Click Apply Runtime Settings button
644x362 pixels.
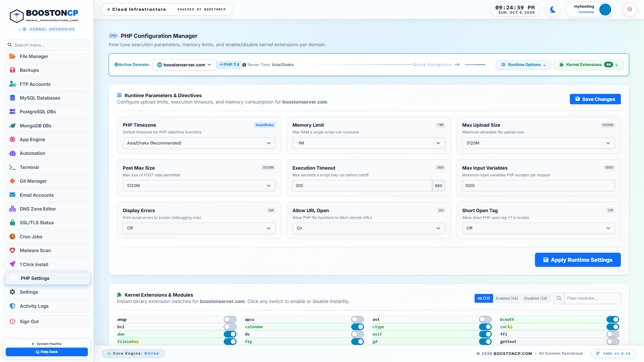[x=578, y=260]
